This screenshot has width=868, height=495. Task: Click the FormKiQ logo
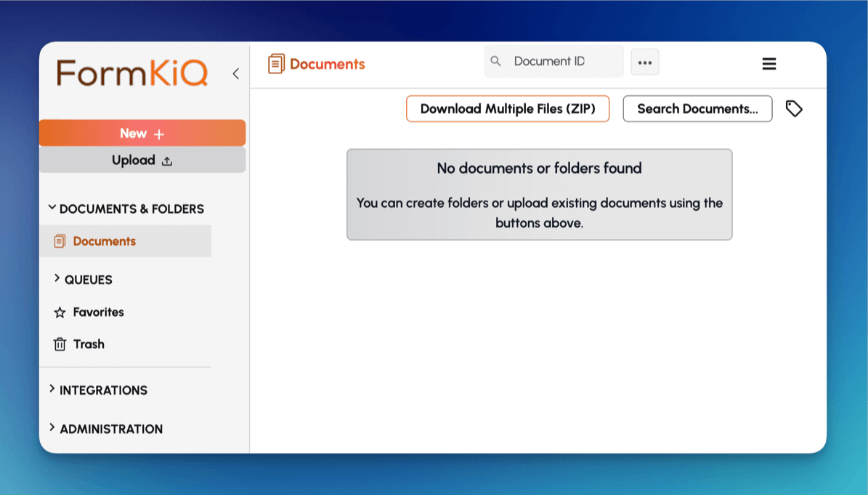click(131, 73)
